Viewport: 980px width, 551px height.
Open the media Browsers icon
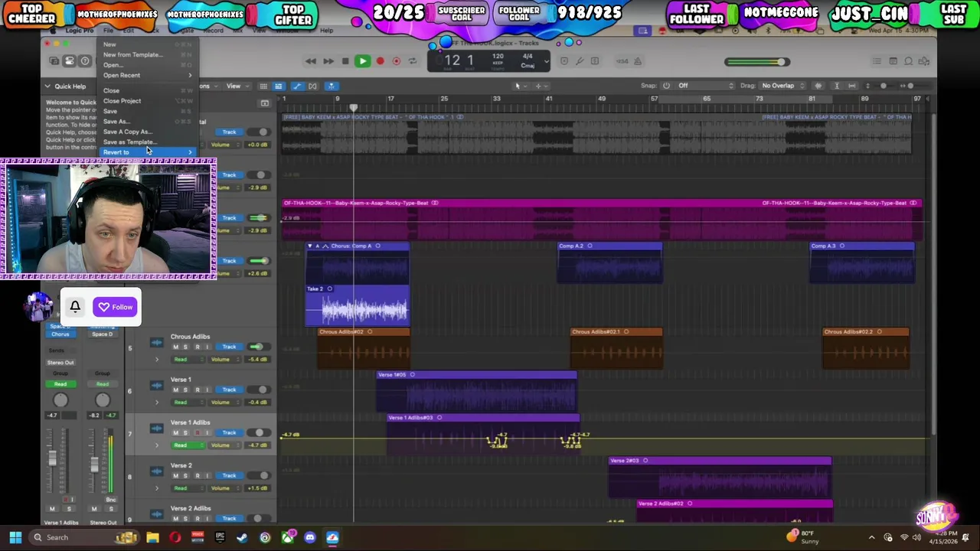[925, 61]
